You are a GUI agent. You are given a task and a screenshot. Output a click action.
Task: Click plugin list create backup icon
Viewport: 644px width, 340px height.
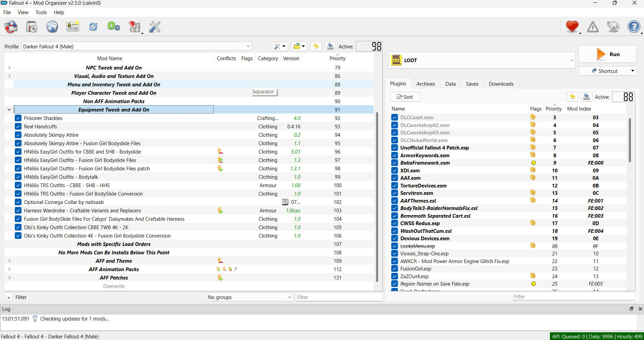(x=587, y=97)
